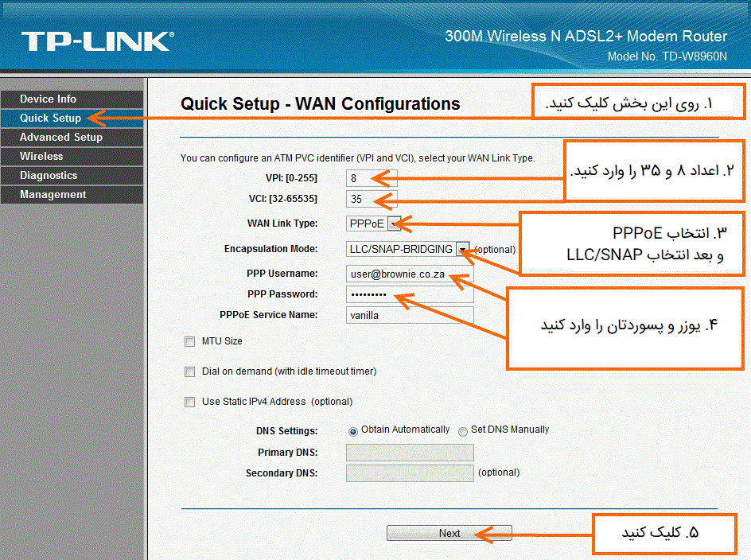This screenshot has width=751, height=560.
Task: Click the Quick Setup - WAN Configurations heading
Action: click(x=321, y=104)
